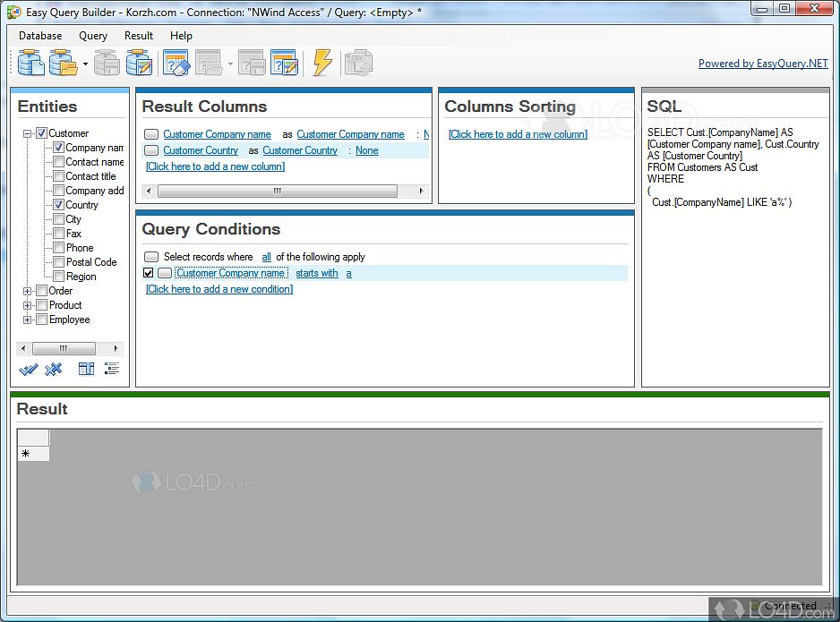This screenshot has width=840, height=622.
Task: Execute the query using the lightning bolt icon
Action: 322,63
